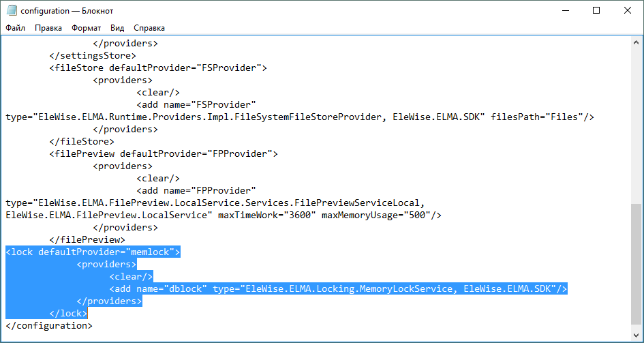Click the vertical scrollbar thumb

pos(637,265)
